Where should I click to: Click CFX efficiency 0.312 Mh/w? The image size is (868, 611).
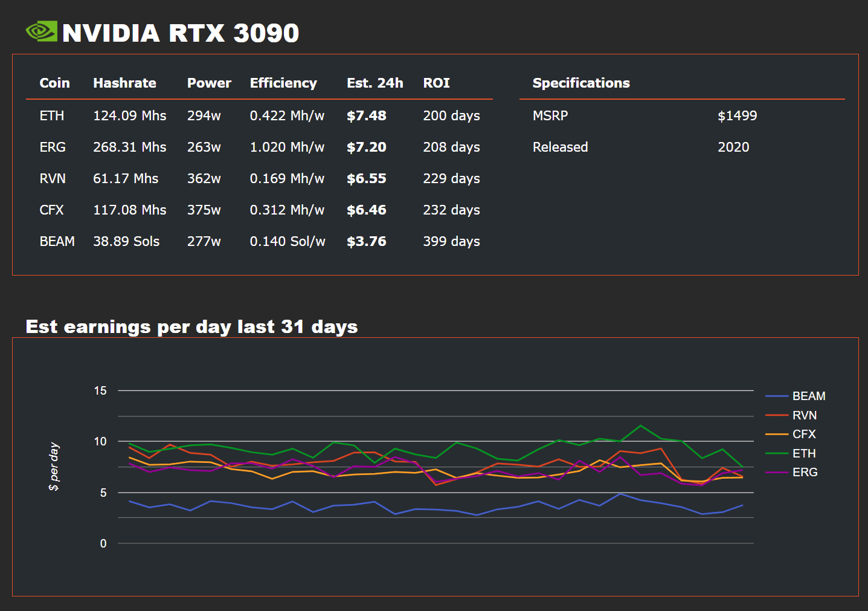coord(288,210)
